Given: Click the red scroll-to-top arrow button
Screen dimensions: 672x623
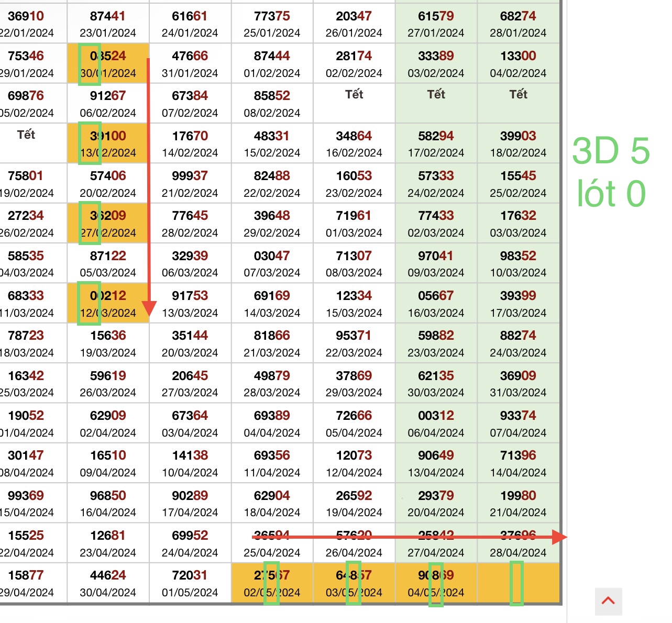Looking at the screenshot, I should pyautogui.click(x=608, y=601).
